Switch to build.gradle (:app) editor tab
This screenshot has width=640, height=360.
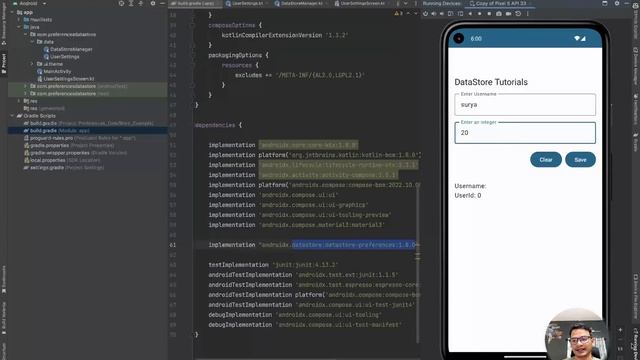click(196, 3)
